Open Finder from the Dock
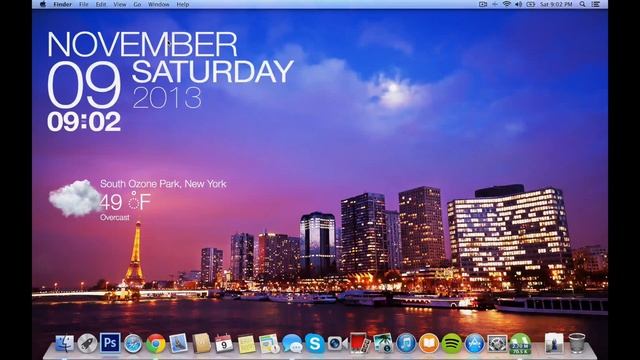This screenshot has height=360, width=640. pyautogui.click(x=64, y=344)
